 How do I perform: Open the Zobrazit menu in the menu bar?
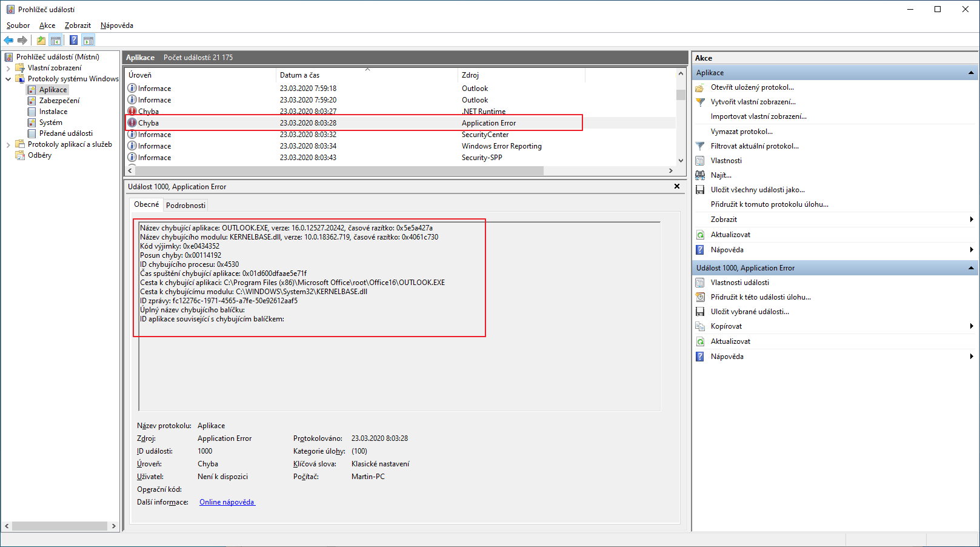click(x=78, y=25)
